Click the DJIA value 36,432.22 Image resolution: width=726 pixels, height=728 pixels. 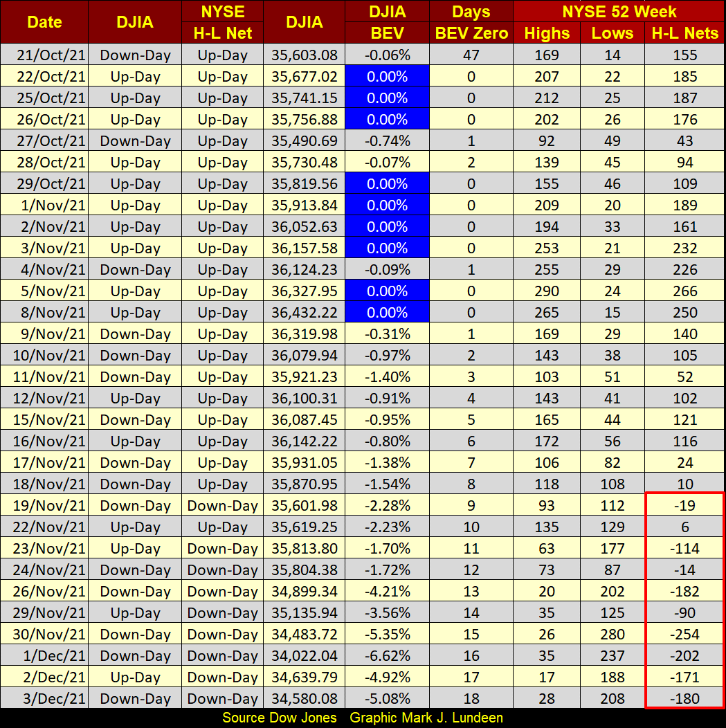pyautogui.click(x=305, y=312)
